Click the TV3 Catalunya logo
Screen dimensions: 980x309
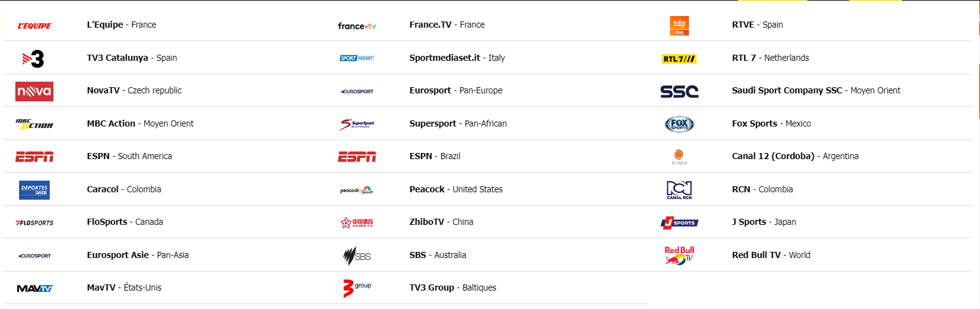coord(34,59)
